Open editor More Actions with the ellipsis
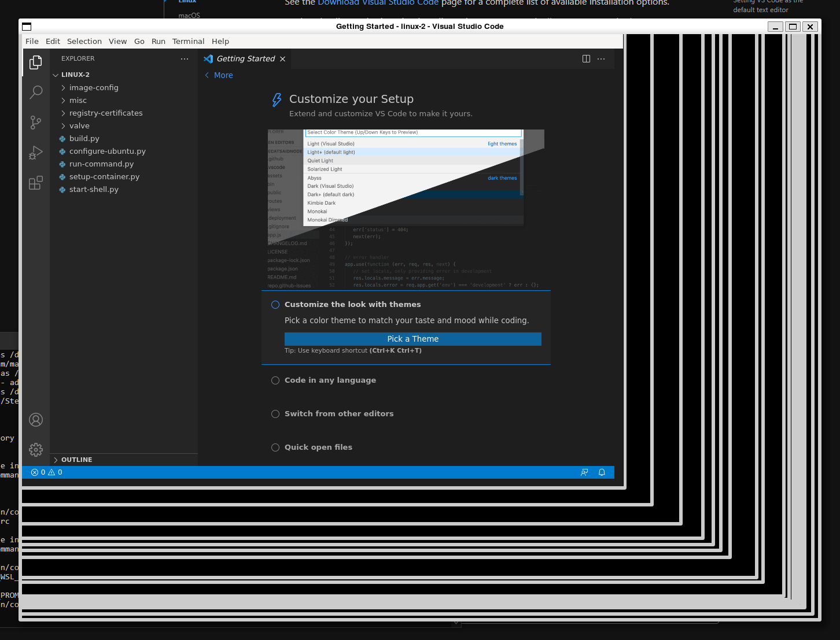The image size is (840, 640). (x=600, y=58)
